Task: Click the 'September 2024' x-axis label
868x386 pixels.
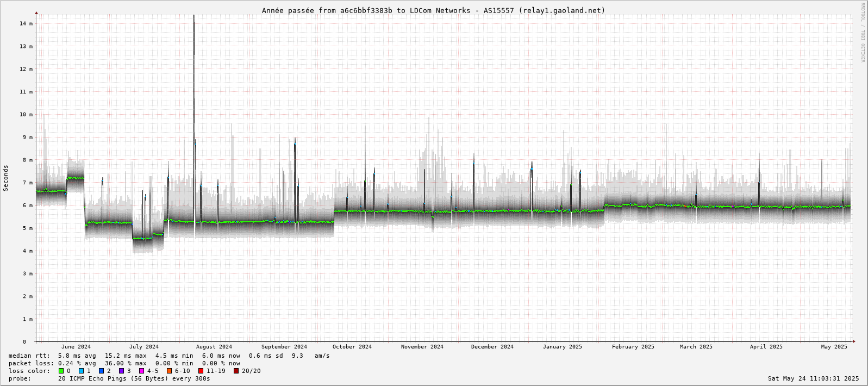Action: click(284, 347)
